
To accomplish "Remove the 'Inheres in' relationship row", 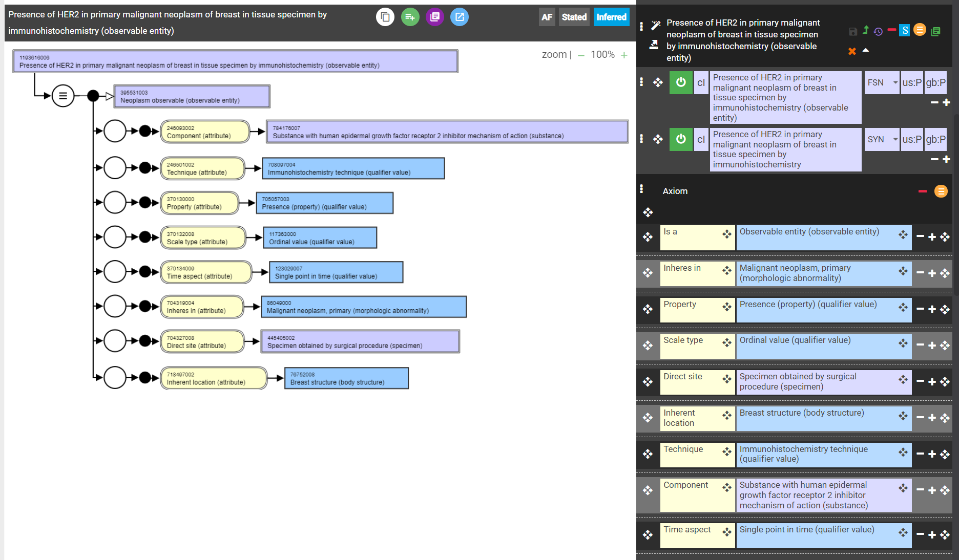I will (920, 273).
